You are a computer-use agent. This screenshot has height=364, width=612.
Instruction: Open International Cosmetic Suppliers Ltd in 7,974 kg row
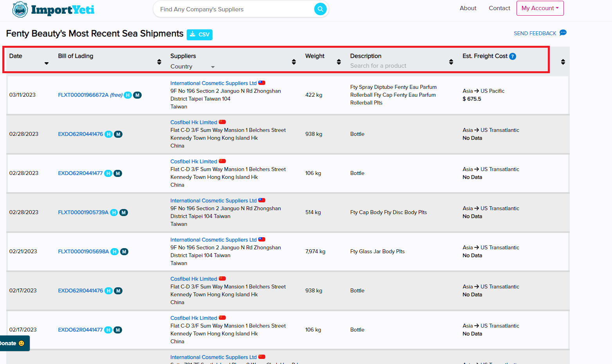pyautogui.click(x=213, y=240)
